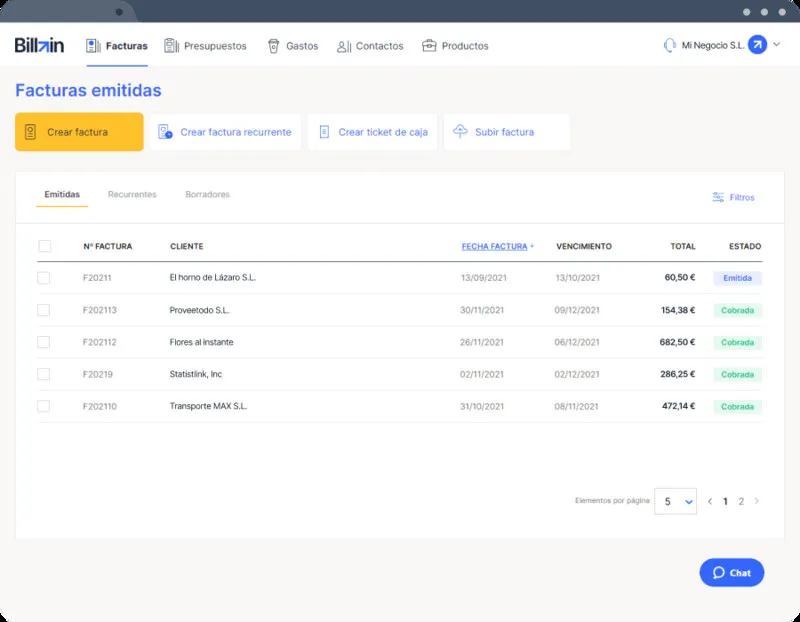Click client Transporte MAX S.L.
The image size is (800, 622).
tap(208, 406)
